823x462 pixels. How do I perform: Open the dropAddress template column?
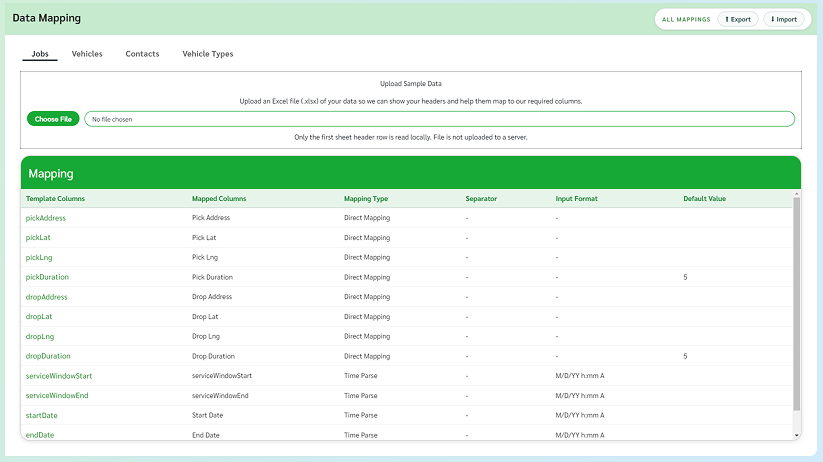coord(47,297)
